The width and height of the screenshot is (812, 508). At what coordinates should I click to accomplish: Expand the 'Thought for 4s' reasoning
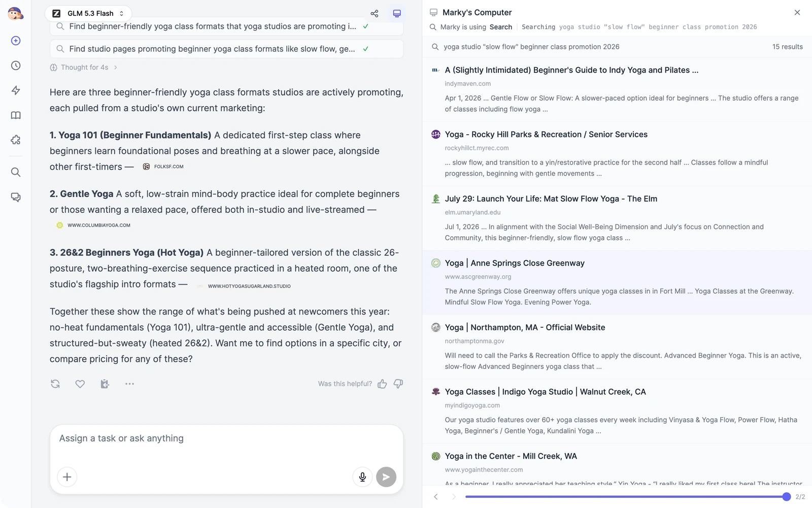[x=84, y=67]
